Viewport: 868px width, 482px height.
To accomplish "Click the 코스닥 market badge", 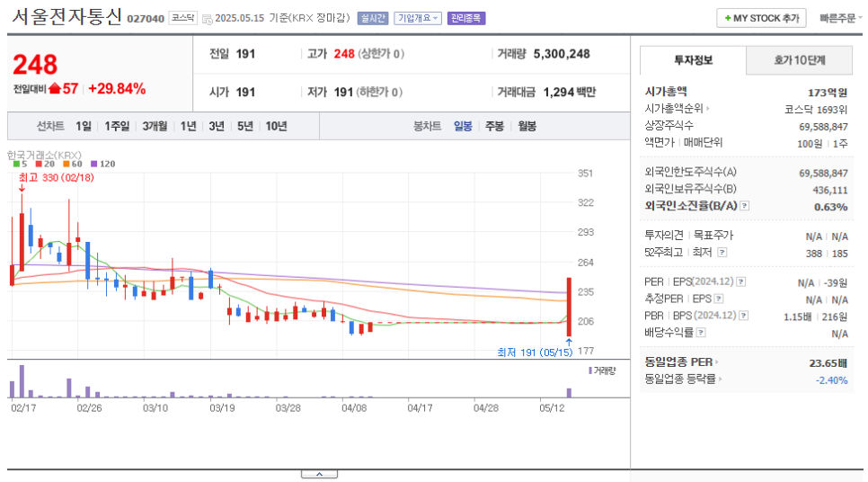I will 182,18.
